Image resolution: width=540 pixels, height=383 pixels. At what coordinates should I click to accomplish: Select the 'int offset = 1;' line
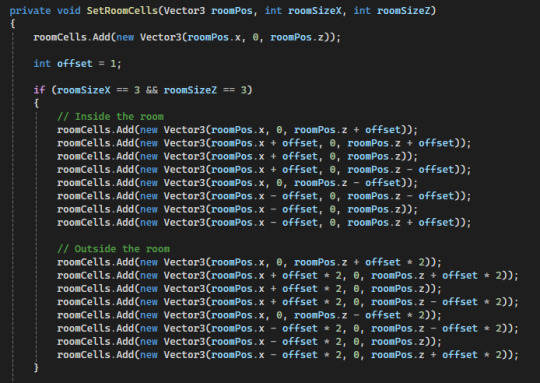click(77, 64)
